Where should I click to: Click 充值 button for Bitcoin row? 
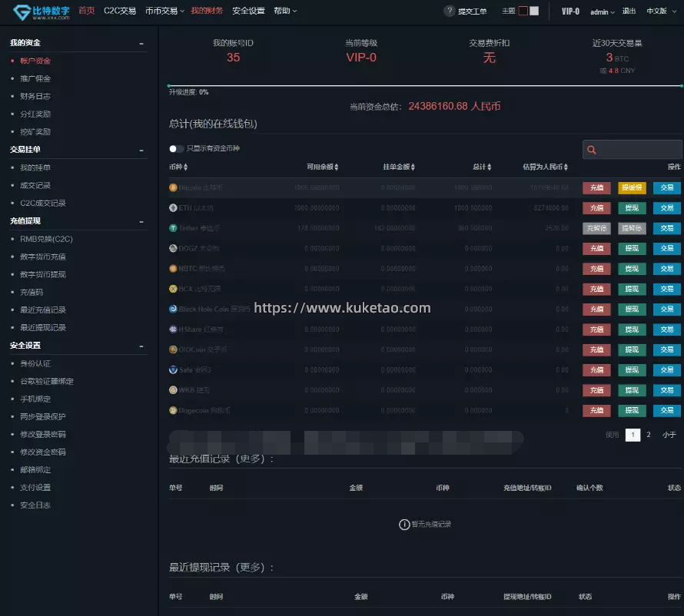click(596, 188)
